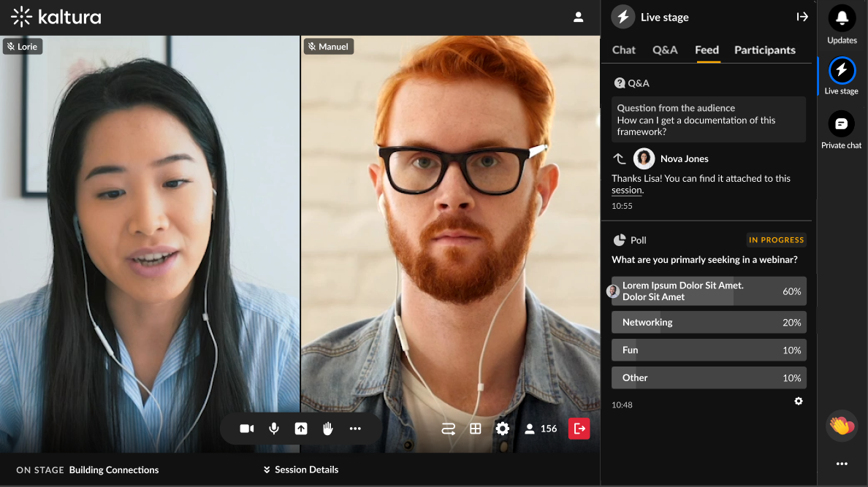Screen dimensions: 868x487
Task: Click the red leave session button
Action: 579,429
